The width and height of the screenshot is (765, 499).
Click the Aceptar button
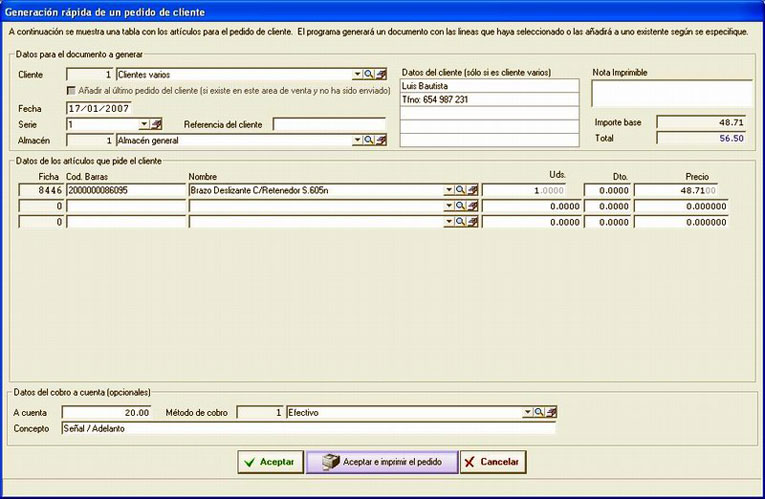271,461
